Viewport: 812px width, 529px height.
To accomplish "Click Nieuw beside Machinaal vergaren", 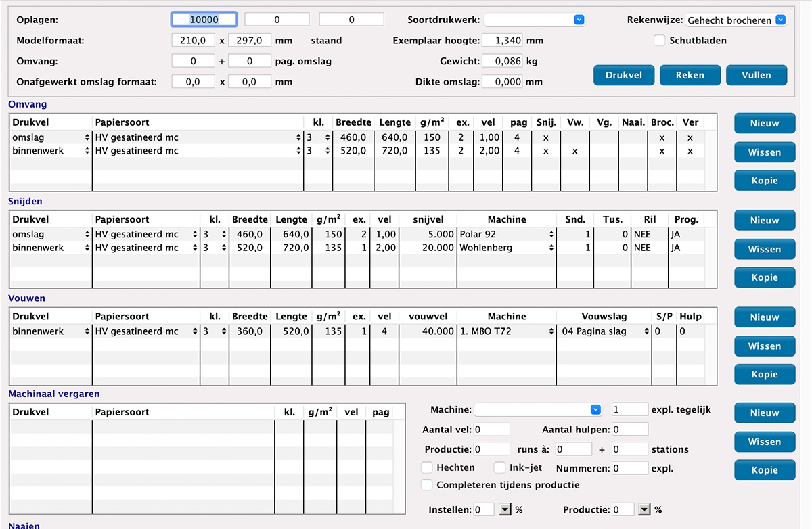I will click(765, 413).
